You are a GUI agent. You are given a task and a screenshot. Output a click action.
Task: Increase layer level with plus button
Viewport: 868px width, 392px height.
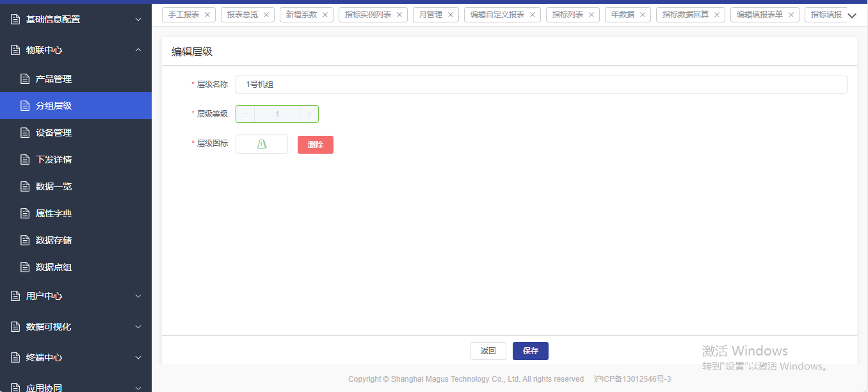pyautogui.click(x=309, y=114)
